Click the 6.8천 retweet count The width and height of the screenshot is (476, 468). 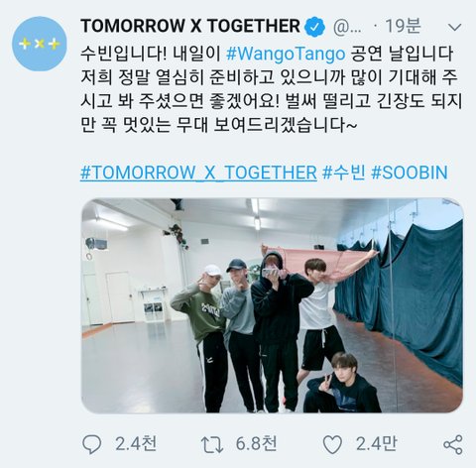256,444
